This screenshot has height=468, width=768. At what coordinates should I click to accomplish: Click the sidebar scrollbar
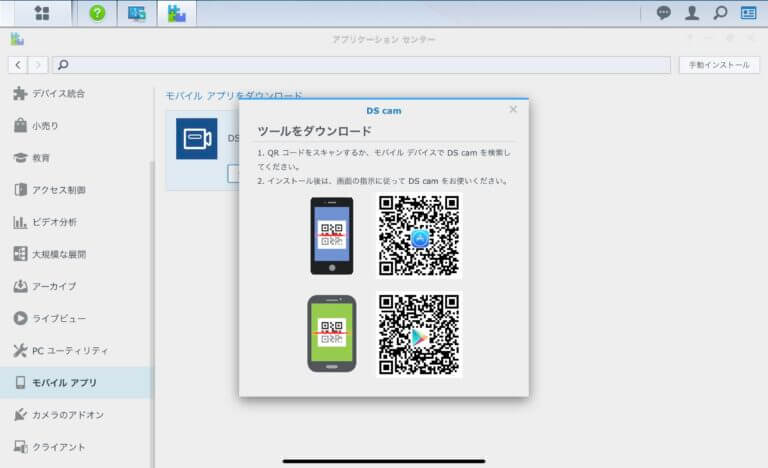pos(152,314)
